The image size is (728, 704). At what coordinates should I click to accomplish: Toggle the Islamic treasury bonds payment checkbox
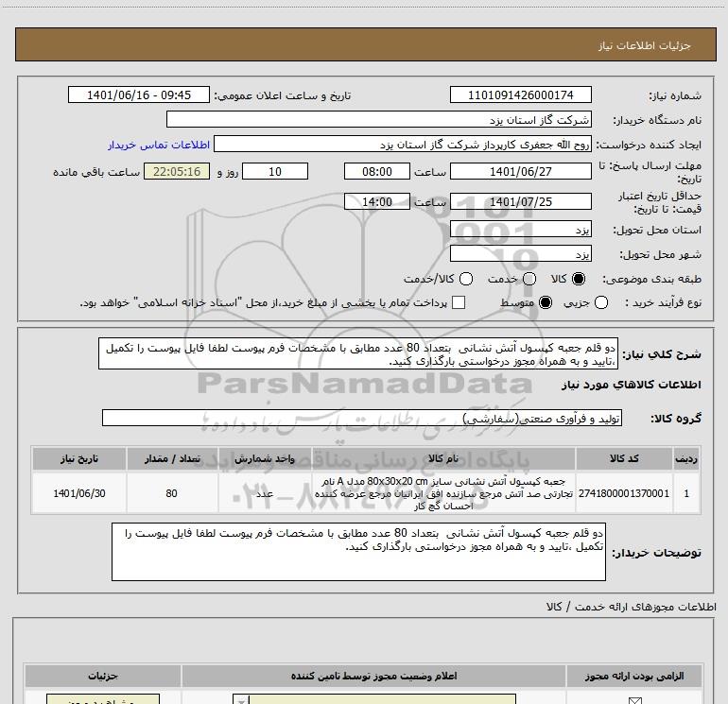(x=459, y=302)
